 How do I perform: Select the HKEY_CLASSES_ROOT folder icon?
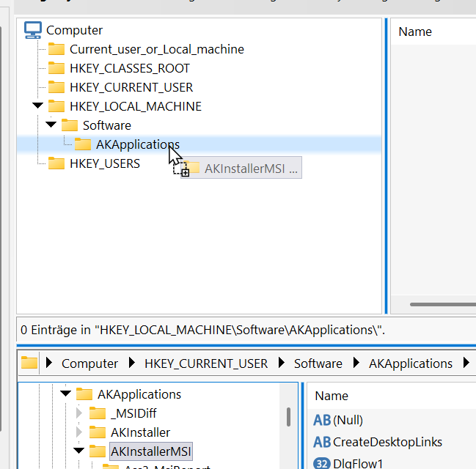[x=56, y=68]
